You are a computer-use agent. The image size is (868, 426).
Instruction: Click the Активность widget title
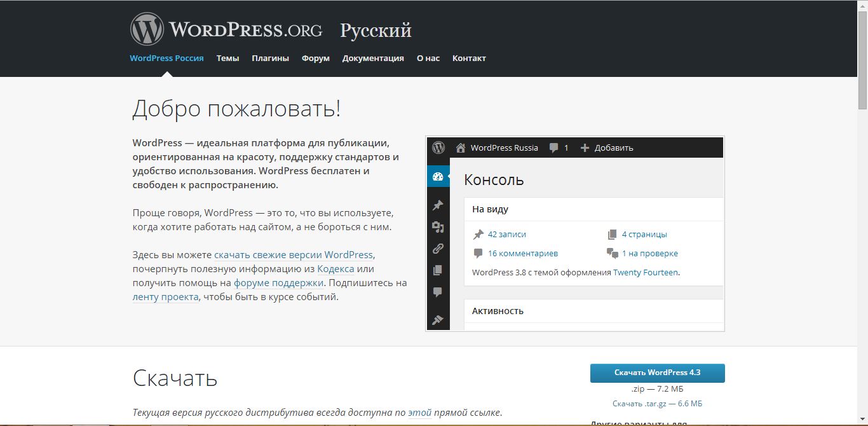click(x=498, y=311)
